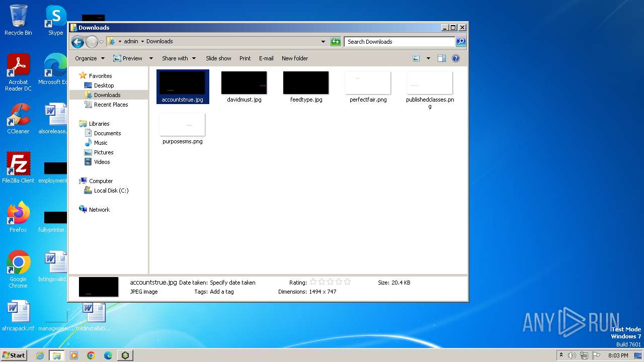
Task: Click Specify date taken in details pane
Action: click(x=232, y=283)
